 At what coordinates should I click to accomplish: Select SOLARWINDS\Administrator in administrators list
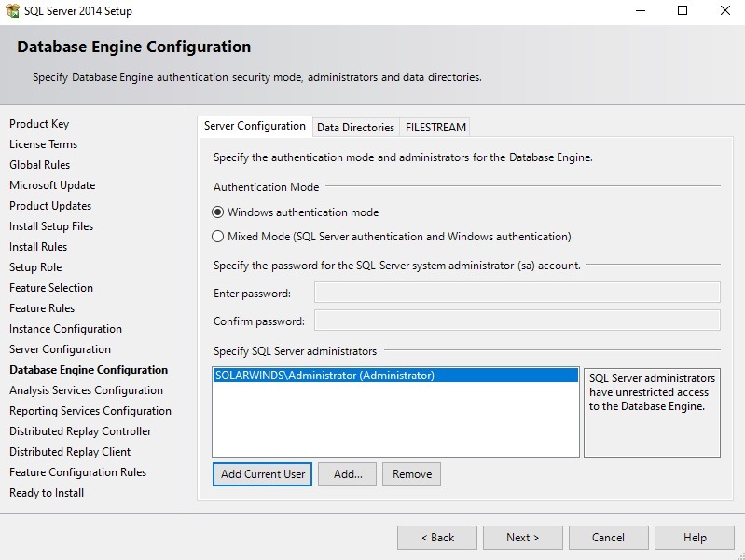click(x=395, y=376)
